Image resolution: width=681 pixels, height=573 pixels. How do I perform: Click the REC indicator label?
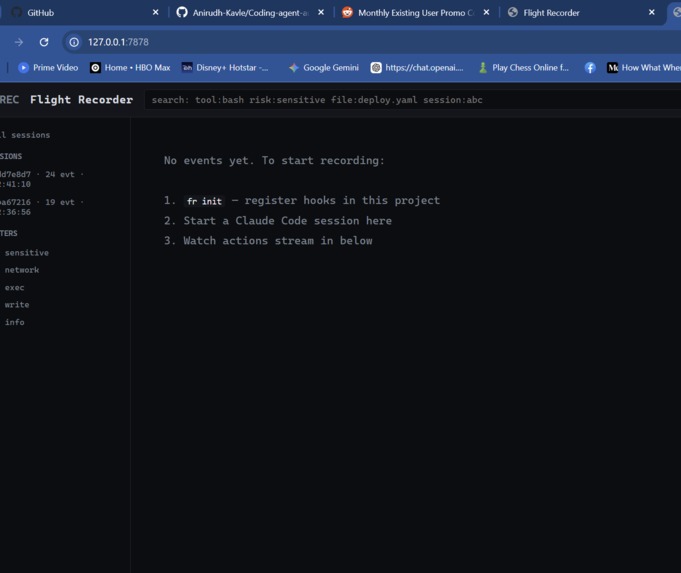(x=10, y=99)
